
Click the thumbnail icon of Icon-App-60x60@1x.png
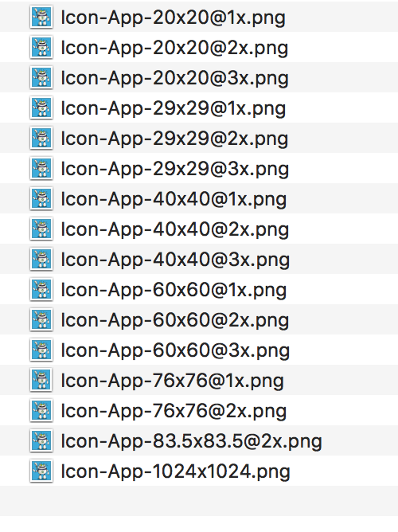click(x=41, y=289)
